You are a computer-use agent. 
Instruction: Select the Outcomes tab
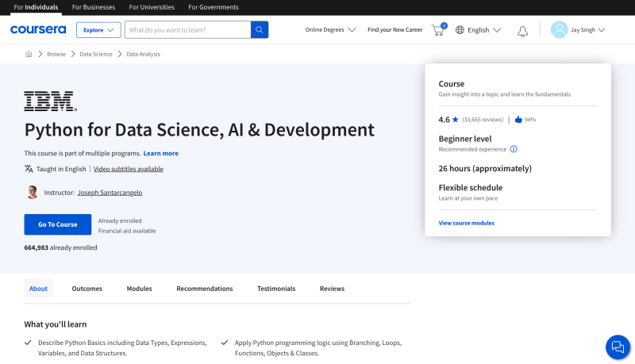[87, 289]
